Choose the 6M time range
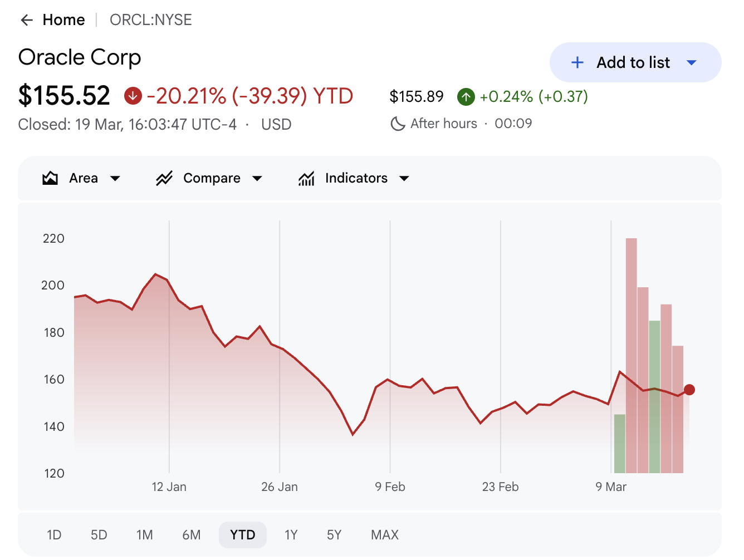 tap(191, 535)
